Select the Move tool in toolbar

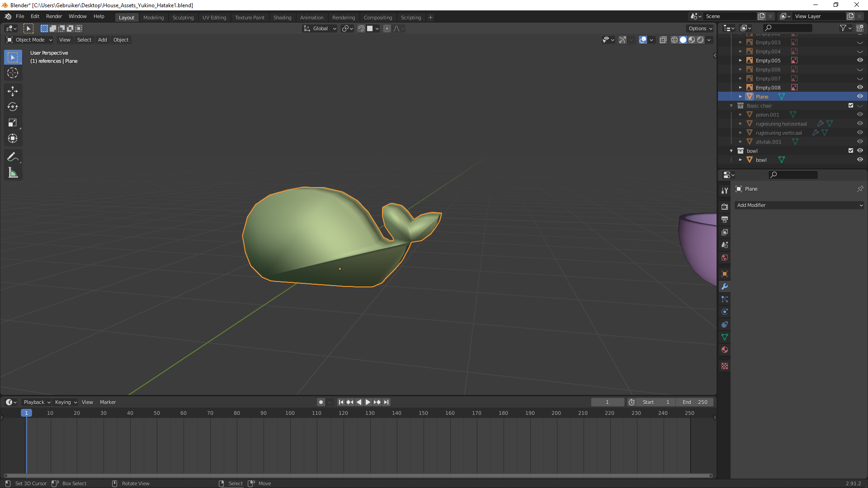(x=13, y=91)
